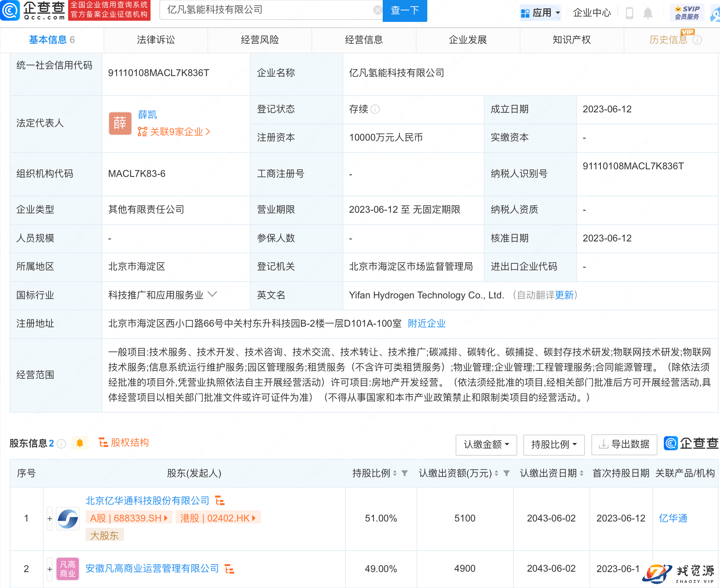
Task: Select the 51.00% shareholding cell
Action: coord(381,518)
